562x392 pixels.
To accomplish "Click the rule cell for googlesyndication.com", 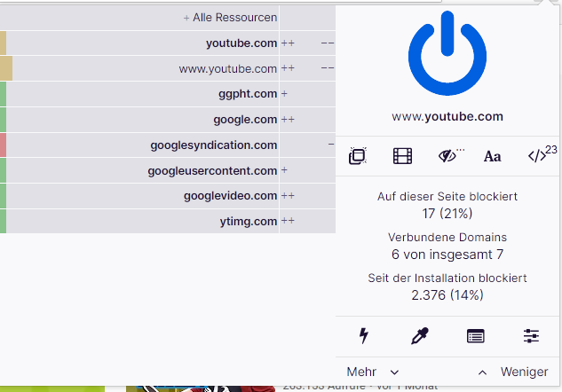I will (x=307, y=145).
